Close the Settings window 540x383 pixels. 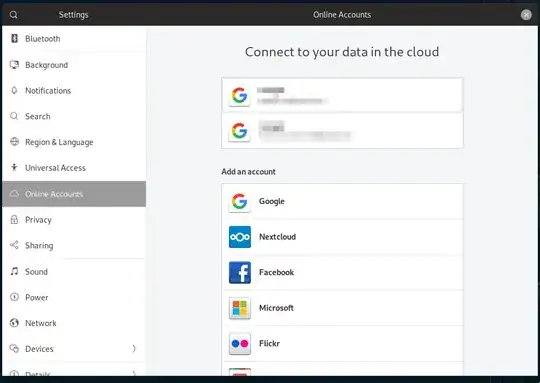[526, 14]
